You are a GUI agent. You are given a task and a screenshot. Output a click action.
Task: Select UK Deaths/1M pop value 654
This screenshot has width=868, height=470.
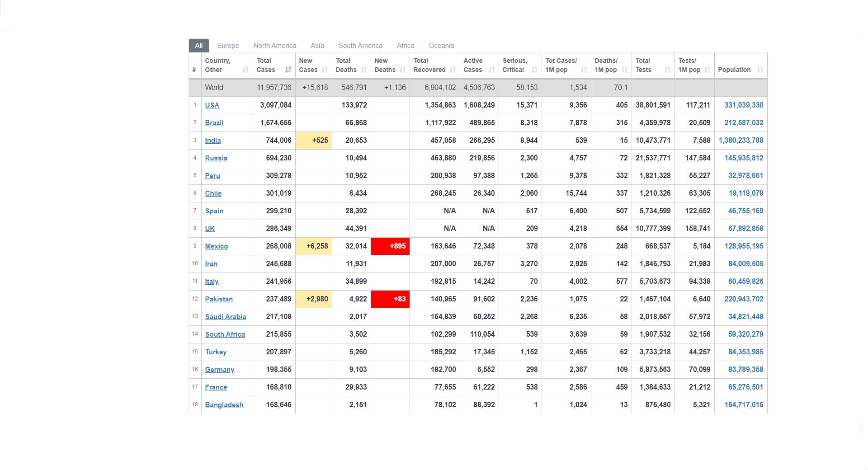[622, 229]
